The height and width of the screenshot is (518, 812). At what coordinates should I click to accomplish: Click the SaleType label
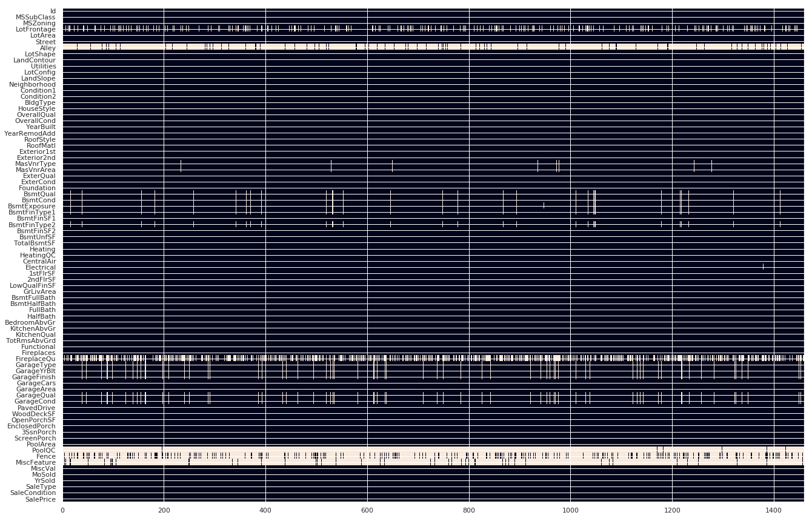(x=41, y=486)
